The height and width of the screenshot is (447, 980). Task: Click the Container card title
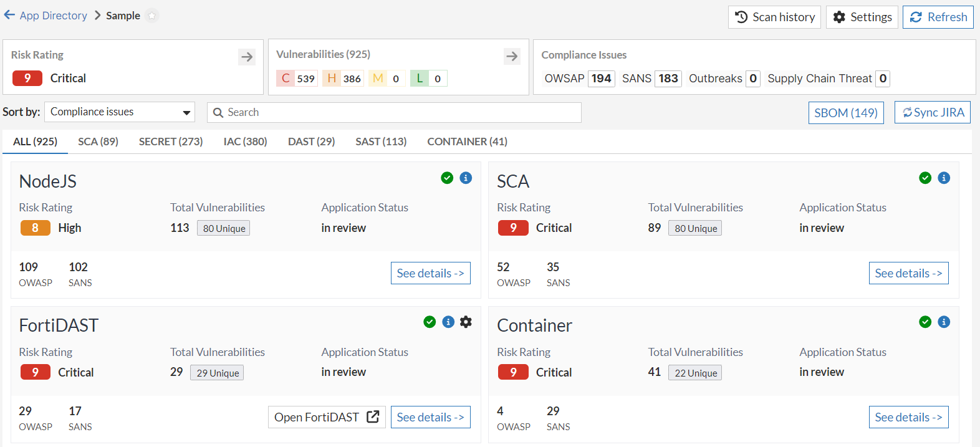click(534, 325)
